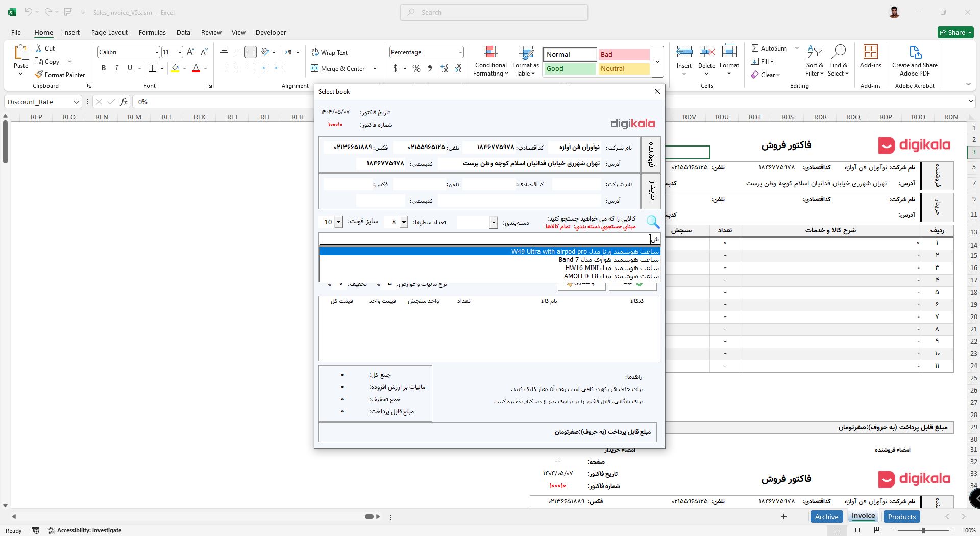This screenshot has height=536, width=980.
Task: Click Create and Share Adobe PDF
Action: [915, 61]
